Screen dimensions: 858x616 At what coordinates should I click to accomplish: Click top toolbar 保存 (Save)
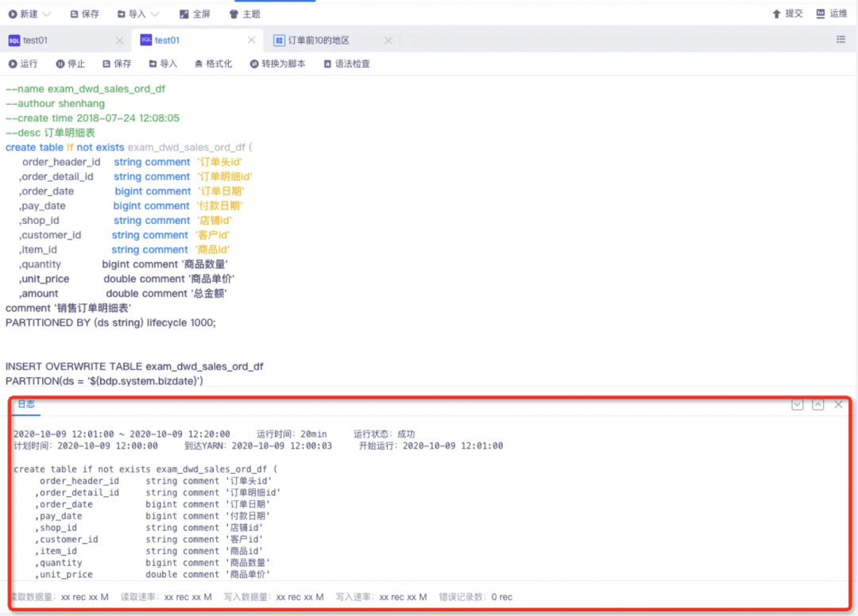click(85, 14)
